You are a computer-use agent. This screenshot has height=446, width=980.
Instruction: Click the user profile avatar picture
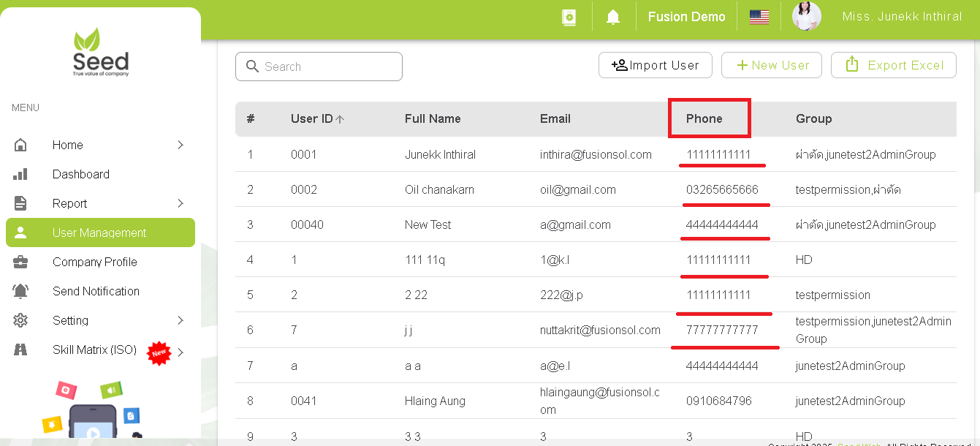[807, 16]
